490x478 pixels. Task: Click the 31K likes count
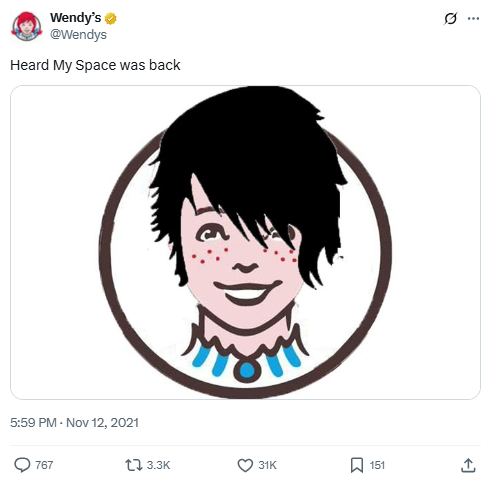coord(267,465)
